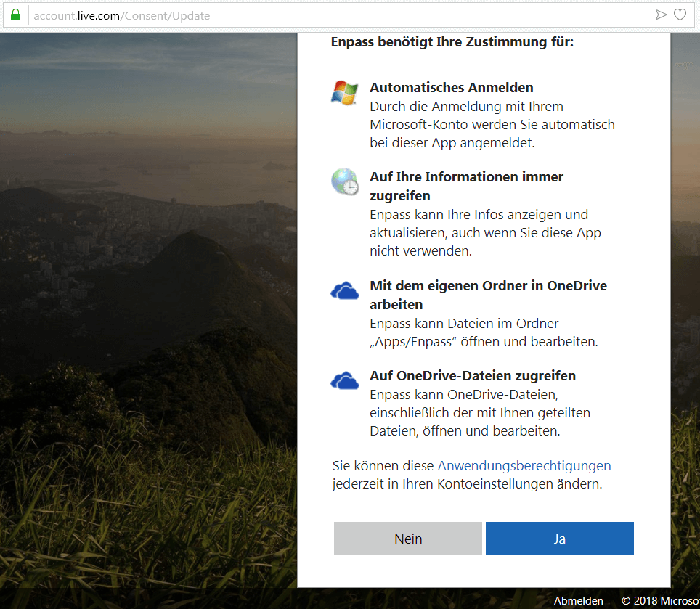700x609 pixels.
Task: Click heading 'Enpass benötigt Ihre Zustimmung für:'
Action: 452,42
